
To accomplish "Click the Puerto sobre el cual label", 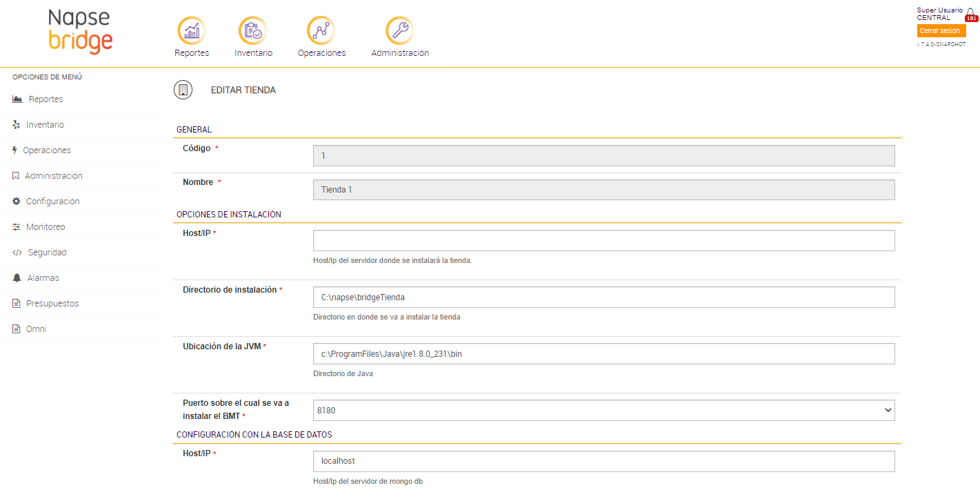I will [236, 409].
